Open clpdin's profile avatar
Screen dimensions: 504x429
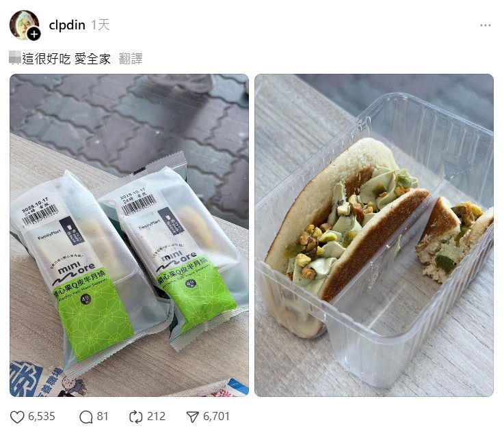pyautogui.click(x=25, y=25)
